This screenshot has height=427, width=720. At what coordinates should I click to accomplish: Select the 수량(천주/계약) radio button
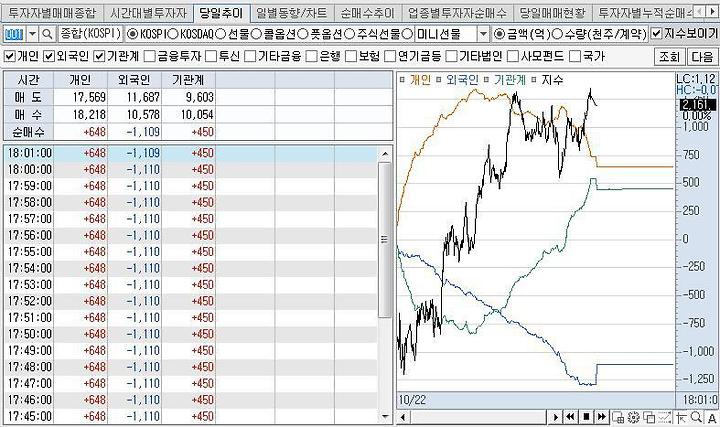557,34
